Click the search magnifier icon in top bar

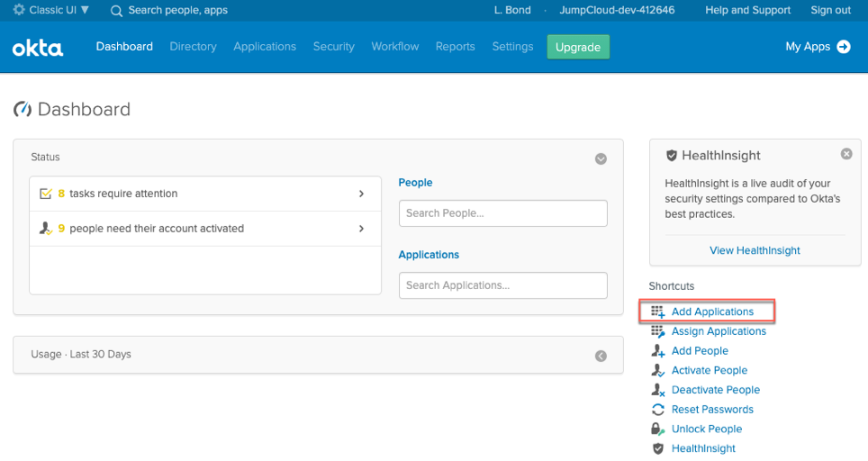[x=116, y=11]
